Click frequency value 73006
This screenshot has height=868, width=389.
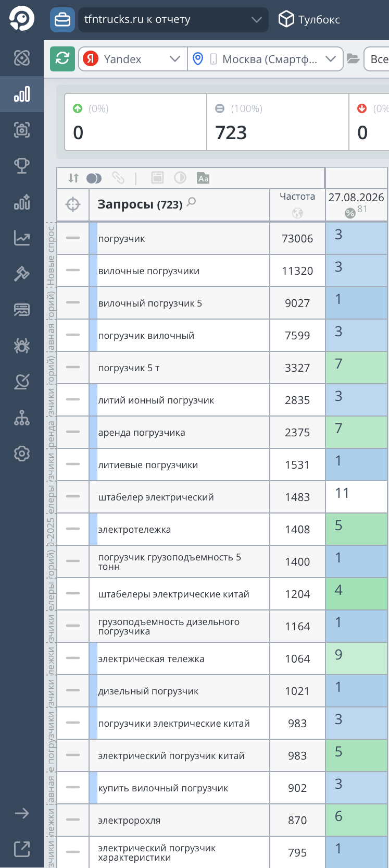tap(297, 239)
